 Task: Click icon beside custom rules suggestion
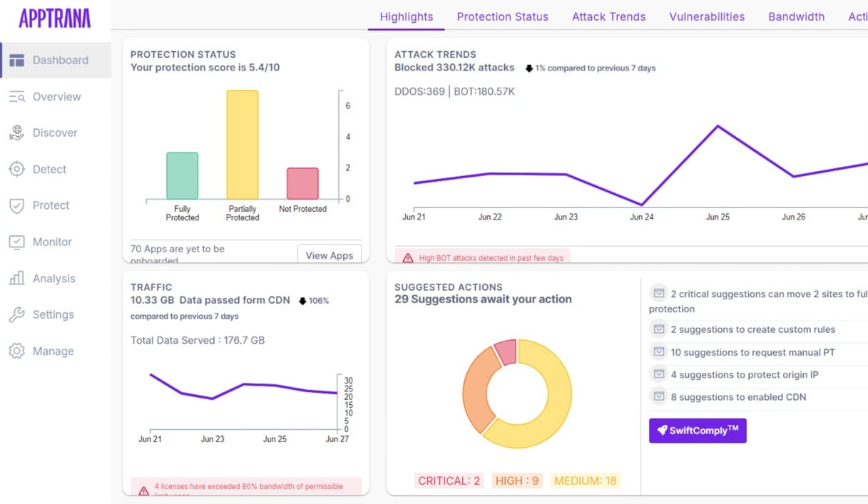[658, 329]
